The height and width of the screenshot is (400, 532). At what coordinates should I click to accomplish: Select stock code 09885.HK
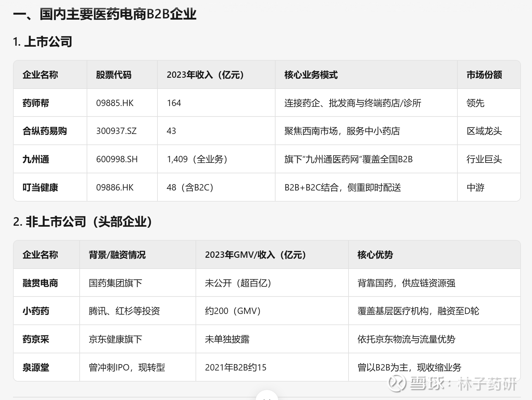coord(115,103)
